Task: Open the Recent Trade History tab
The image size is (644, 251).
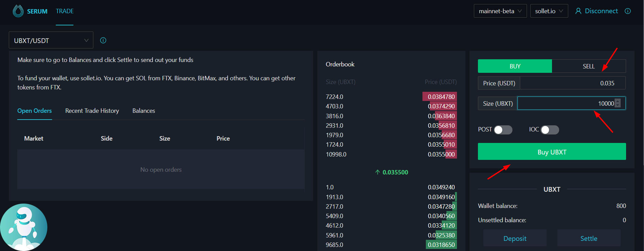Action: tap(92, 111)
